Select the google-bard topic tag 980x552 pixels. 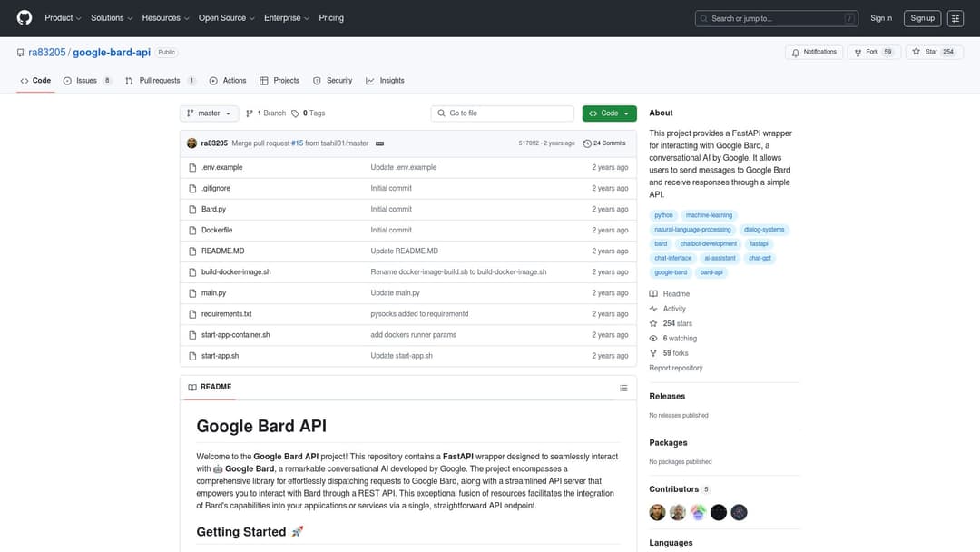(671, 272)
